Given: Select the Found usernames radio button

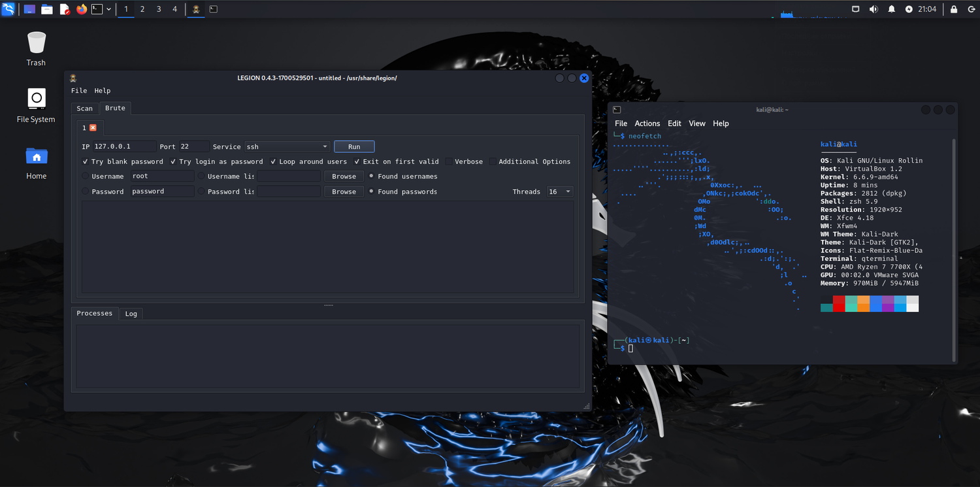Looking at the screenshot, I should click(x=372, y=176).
